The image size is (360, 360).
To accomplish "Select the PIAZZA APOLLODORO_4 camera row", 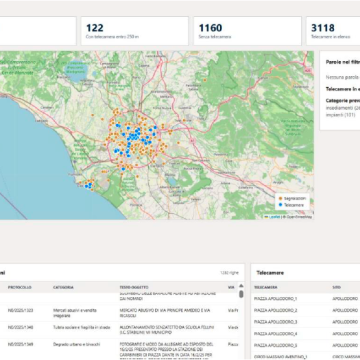I will tap(305, 334).
